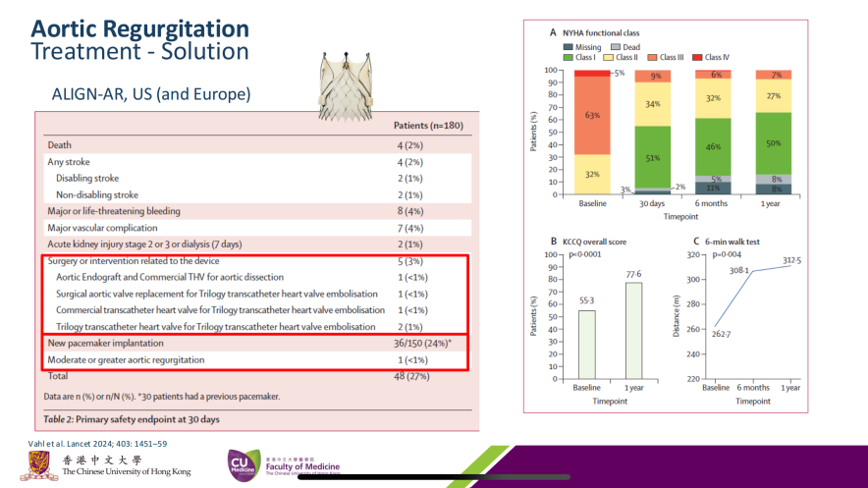Click the 'Patients (n=180)' column header
Viewport: 868px width, 488px height.
click(428, 126)
